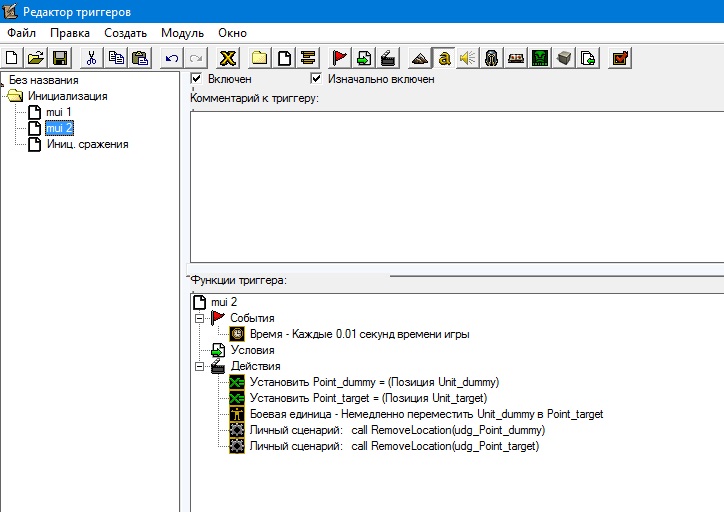Open the Import Manager icon

pyautogui.click(x=588, y=58)
